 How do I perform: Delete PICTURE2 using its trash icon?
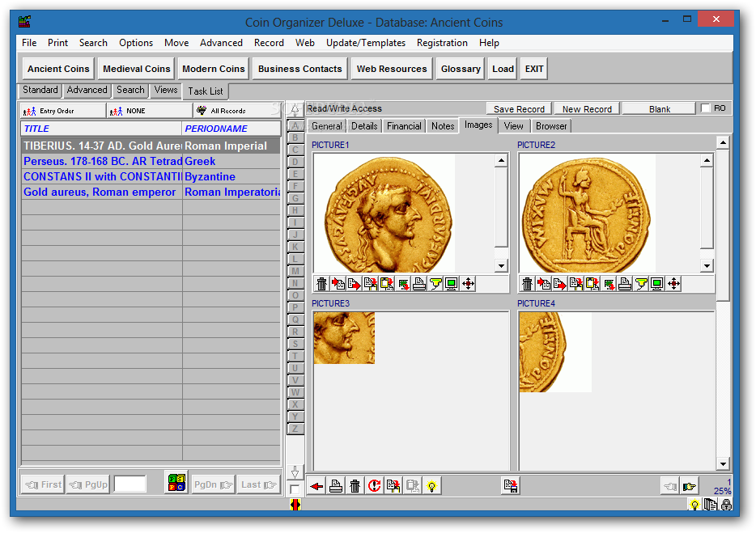point(527,284)
